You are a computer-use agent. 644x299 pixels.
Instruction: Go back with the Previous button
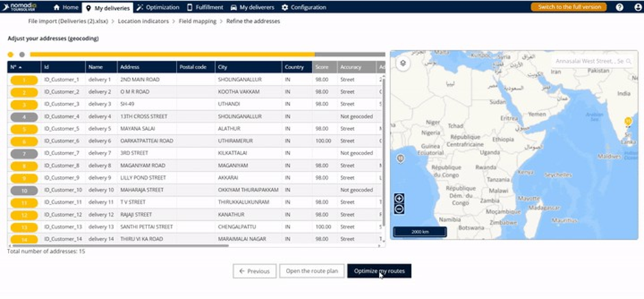pyautogui.click(x=255, y=271)
